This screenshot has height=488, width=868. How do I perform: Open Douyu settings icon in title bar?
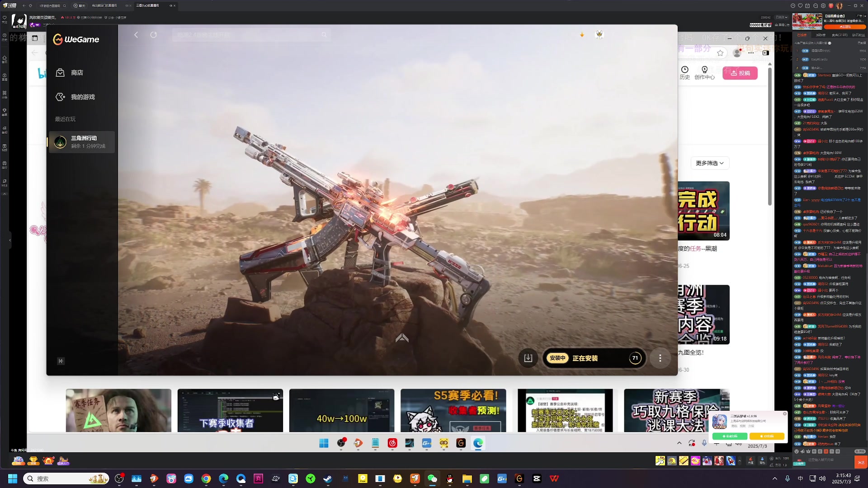click(x=823, y=5)
